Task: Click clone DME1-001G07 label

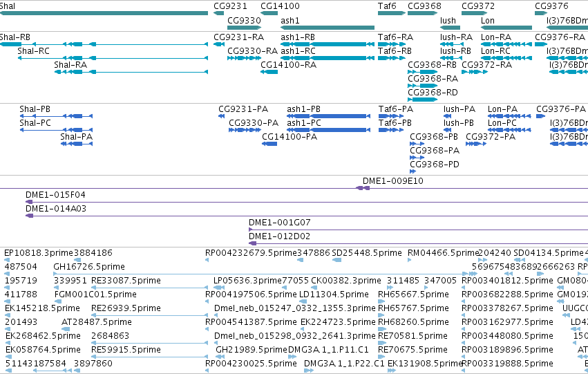Action: point(280,223)
